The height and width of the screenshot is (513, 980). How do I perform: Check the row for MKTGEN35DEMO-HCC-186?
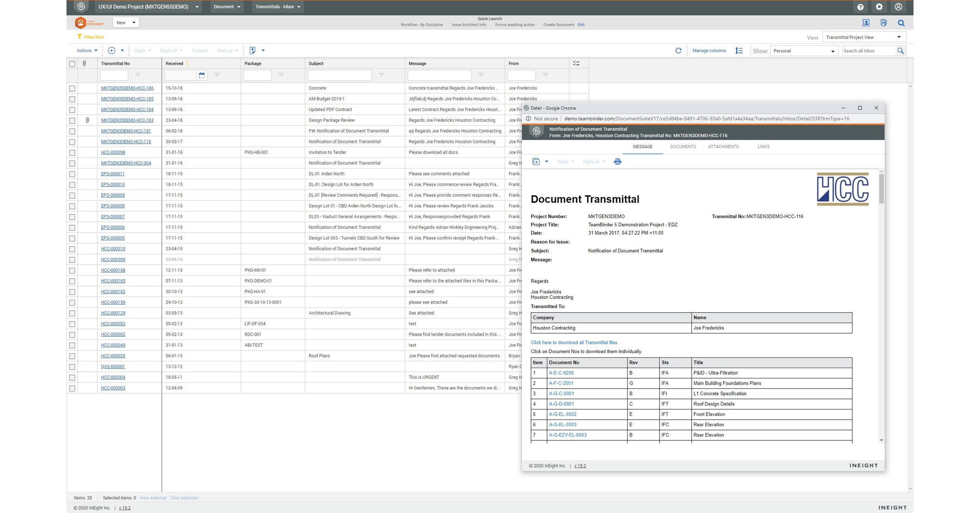pyautogui.click(x=72, y=88)
